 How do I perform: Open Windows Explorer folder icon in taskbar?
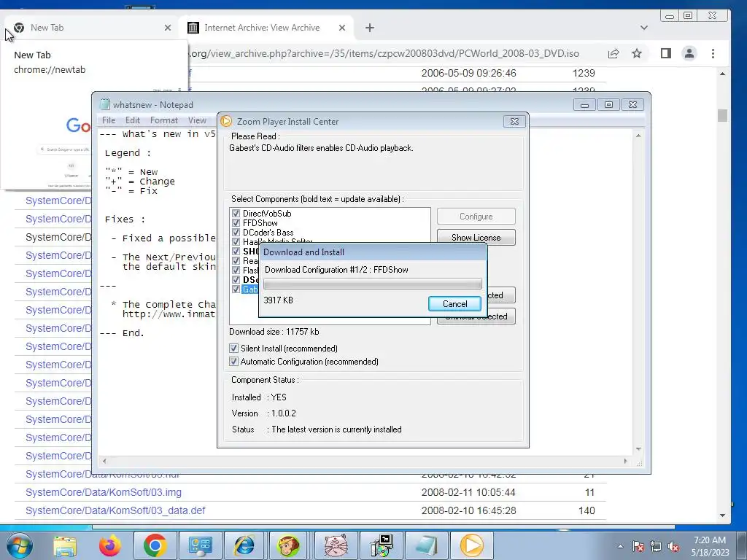coord(65,545)
